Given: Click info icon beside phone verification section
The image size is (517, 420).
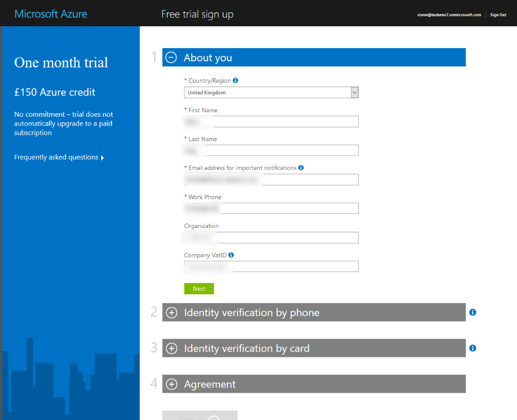Looking at the screenshot, I should tap(472, 312).
